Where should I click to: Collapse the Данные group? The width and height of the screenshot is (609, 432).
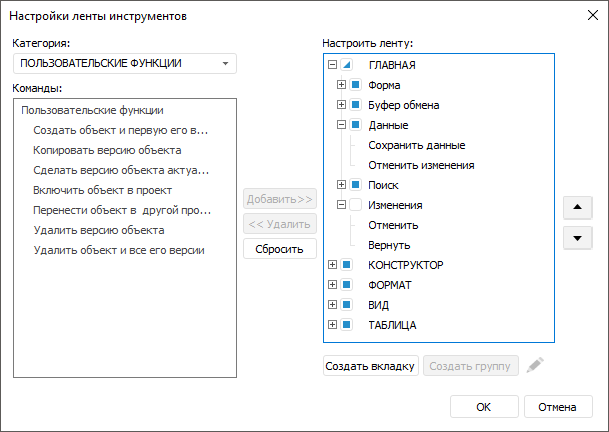(341, 125)
